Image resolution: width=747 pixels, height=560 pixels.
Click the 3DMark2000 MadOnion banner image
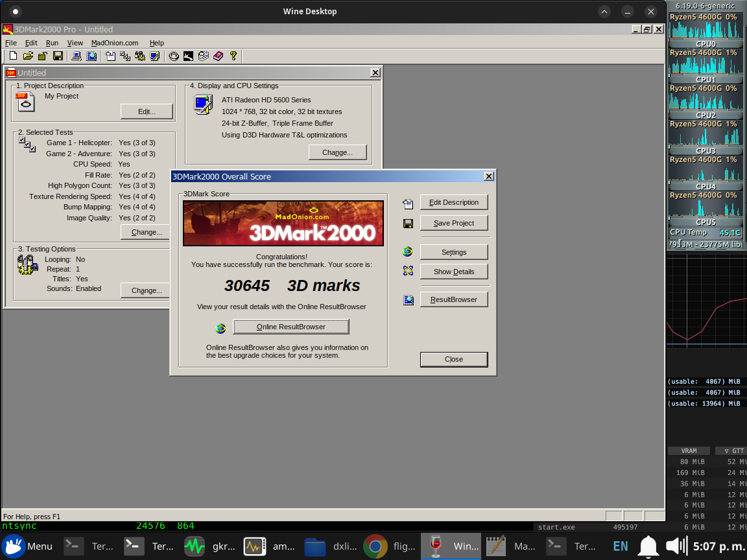283,224
